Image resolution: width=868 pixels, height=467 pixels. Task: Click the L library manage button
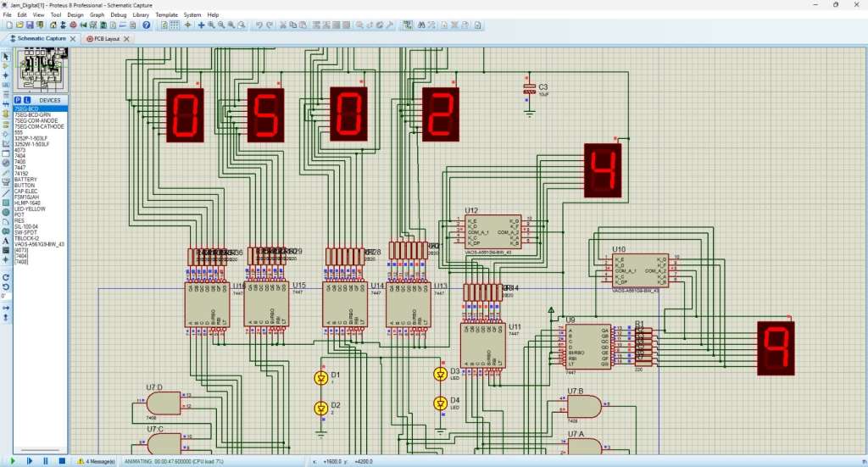coord(26,100)
